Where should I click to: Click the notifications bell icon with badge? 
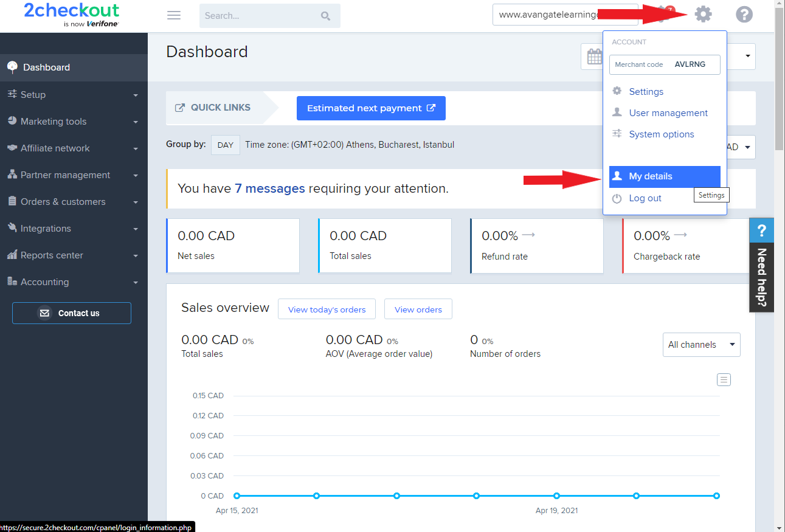coord(664,14)
